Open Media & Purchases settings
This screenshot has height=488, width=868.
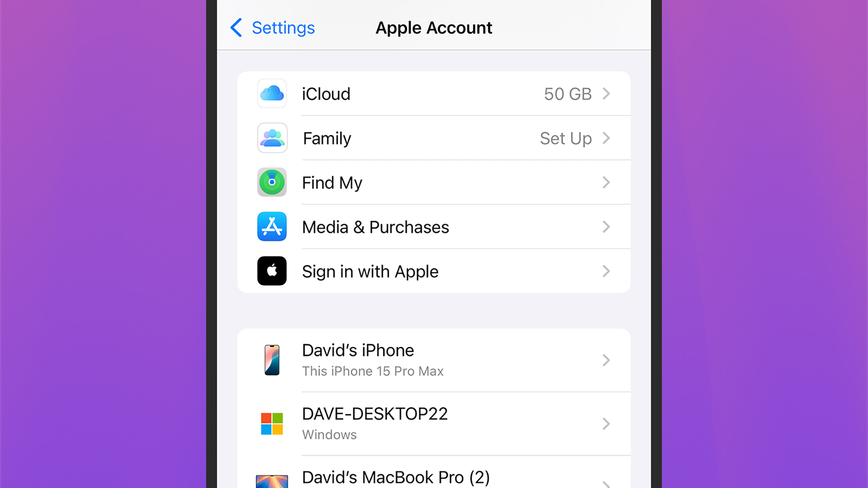point(434,227)
